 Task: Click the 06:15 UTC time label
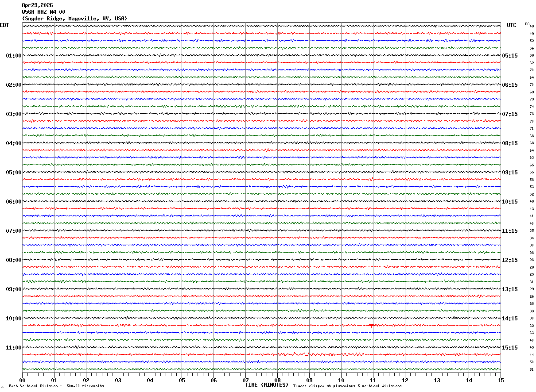(509, 85)
